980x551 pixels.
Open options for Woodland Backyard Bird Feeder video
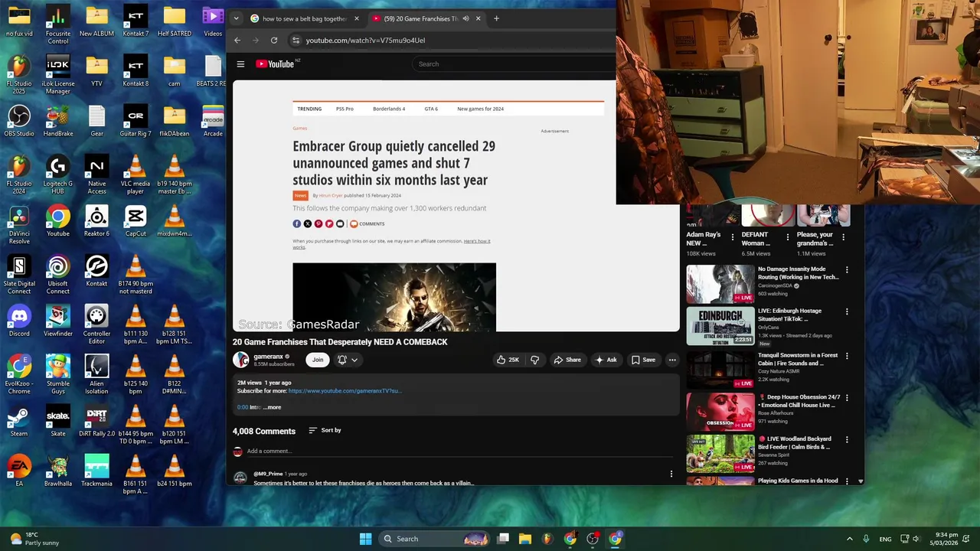tap(847, 440)
